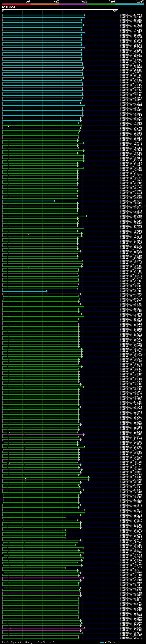Click hit UniRef100_B6FZH9
The width and height of the screenshot is (146, 644).
coord(131,620)
